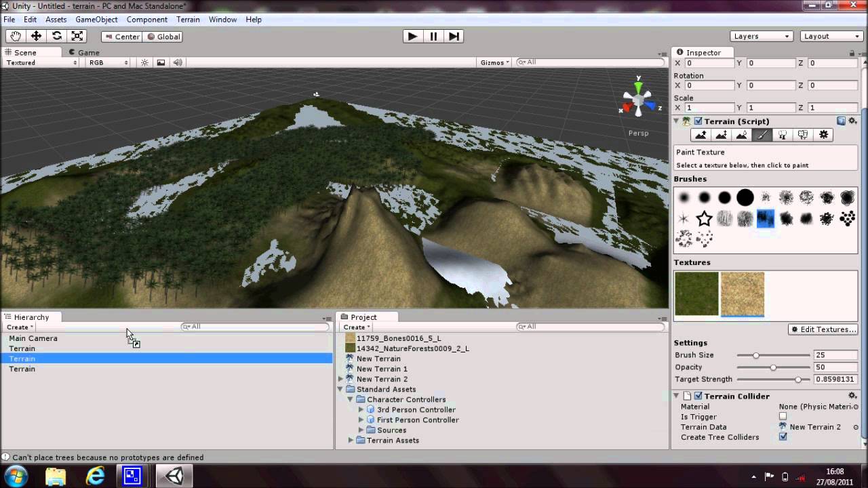The image size is (868, 488).
Task: Start Play mode
Action: 412,36
